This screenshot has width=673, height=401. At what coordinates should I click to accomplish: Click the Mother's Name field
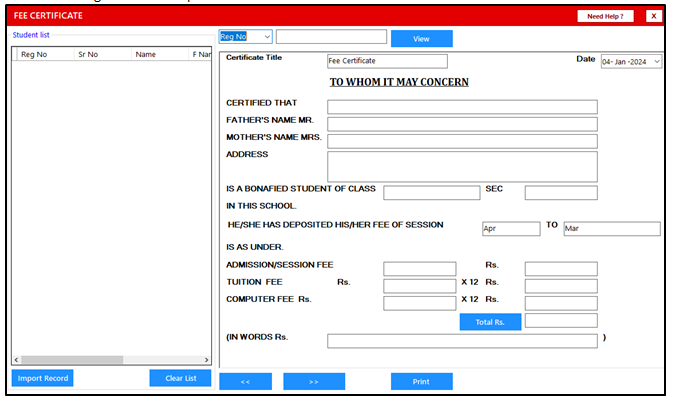(x=462, y=141)
